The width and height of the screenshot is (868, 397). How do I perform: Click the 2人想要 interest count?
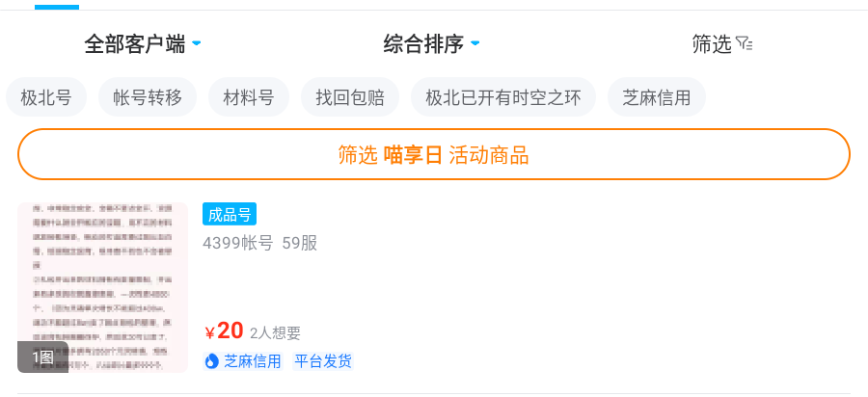[275, 333]
